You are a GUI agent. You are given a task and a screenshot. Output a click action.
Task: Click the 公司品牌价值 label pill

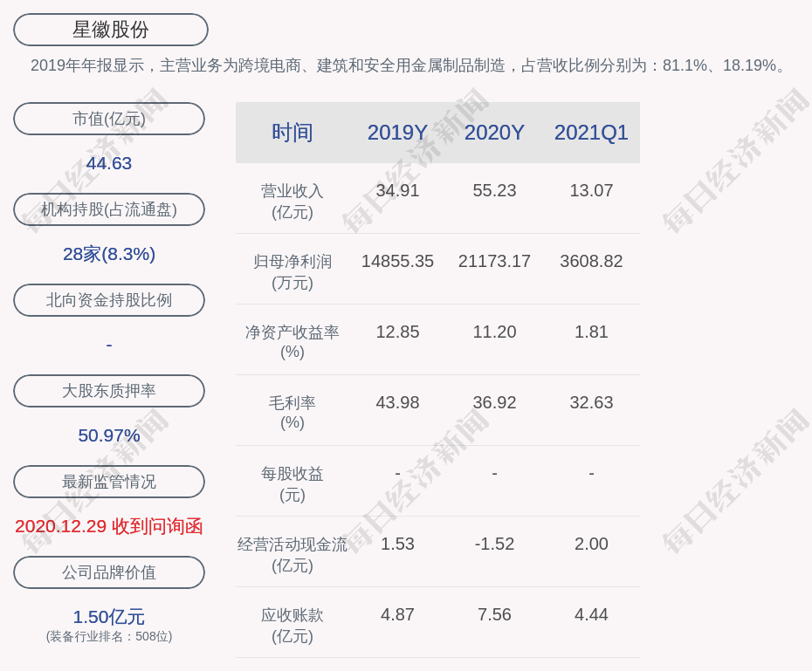click(x=109, y=572)
